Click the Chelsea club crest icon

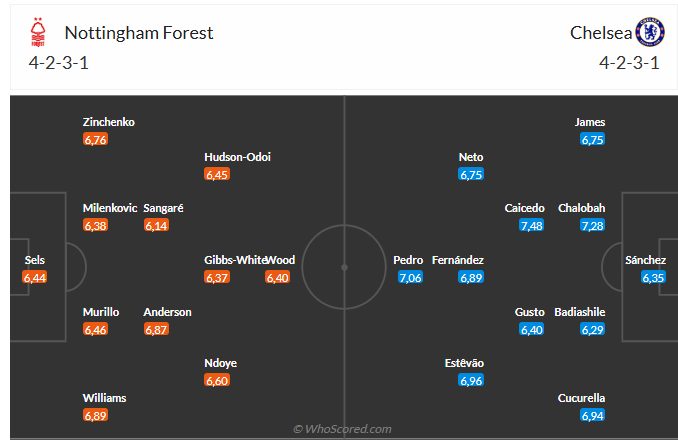click(x=649, y=32)
